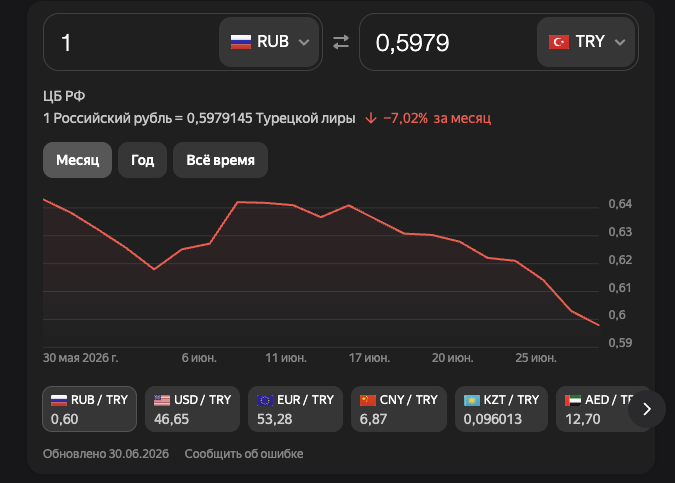Click the 0,63 value axis label
This screenshot has height=483, width=675.
(x=620, y=232)
